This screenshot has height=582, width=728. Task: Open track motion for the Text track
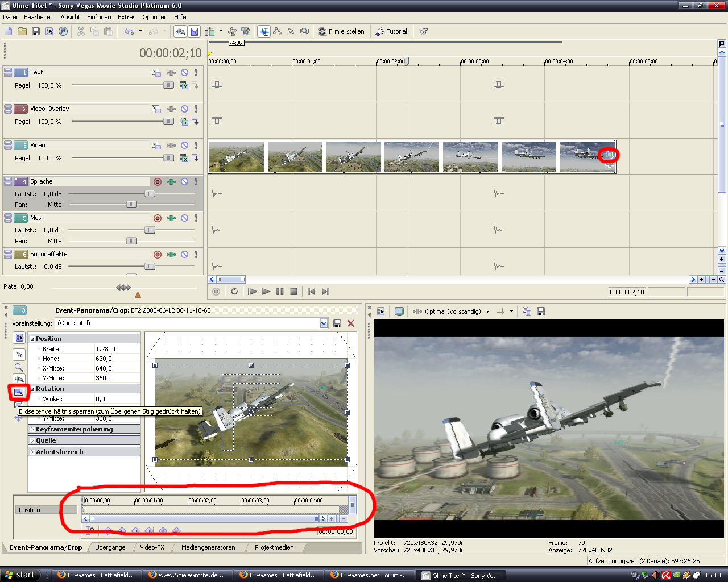pyautogui.click(x=156, y=72)
